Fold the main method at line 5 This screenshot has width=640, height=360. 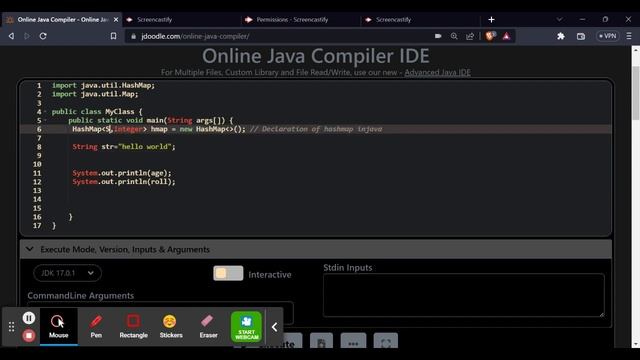coord(45,120)
